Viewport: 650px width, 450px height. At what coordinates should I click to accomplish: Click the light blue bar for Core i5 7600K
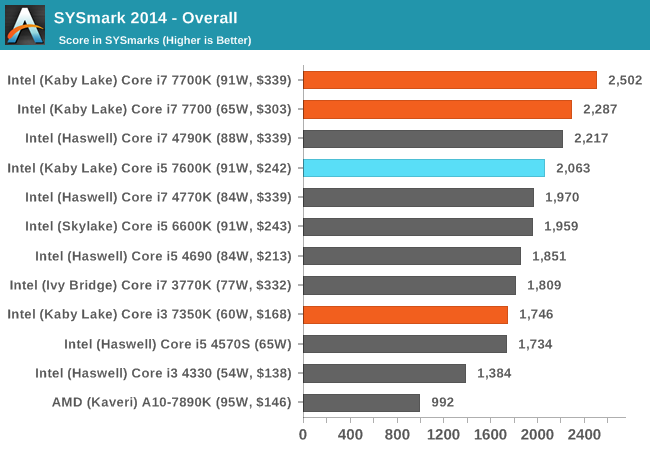(424, 168)
